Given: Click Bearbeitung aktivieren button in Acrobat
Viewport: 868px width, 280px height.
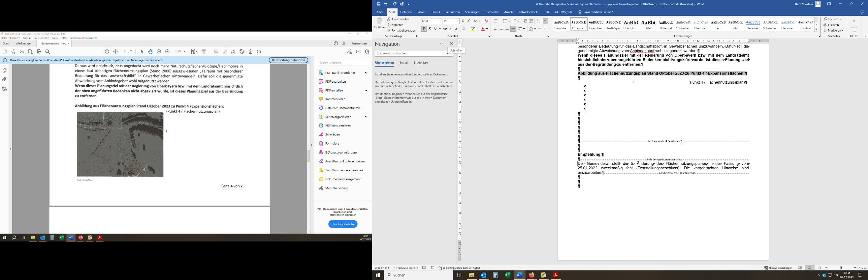Looking at the screenshot, I should pos(288,60).
